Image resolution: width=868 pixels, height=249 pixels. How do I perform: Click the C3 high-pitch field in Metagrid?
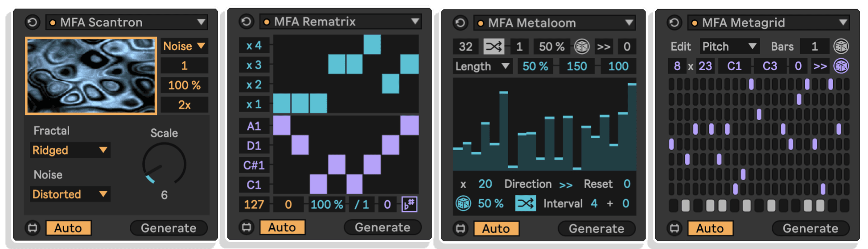point(770,66)
